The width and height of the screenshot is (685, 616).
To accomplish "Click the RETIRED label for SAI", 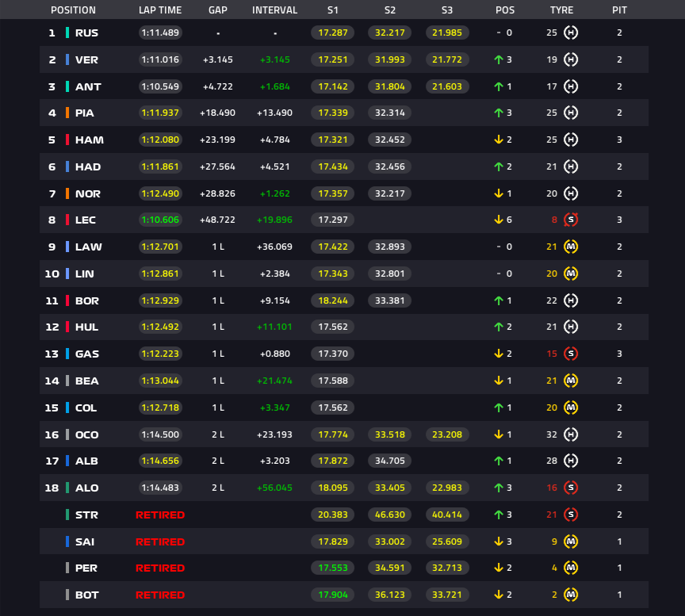I will coord(160,541).
